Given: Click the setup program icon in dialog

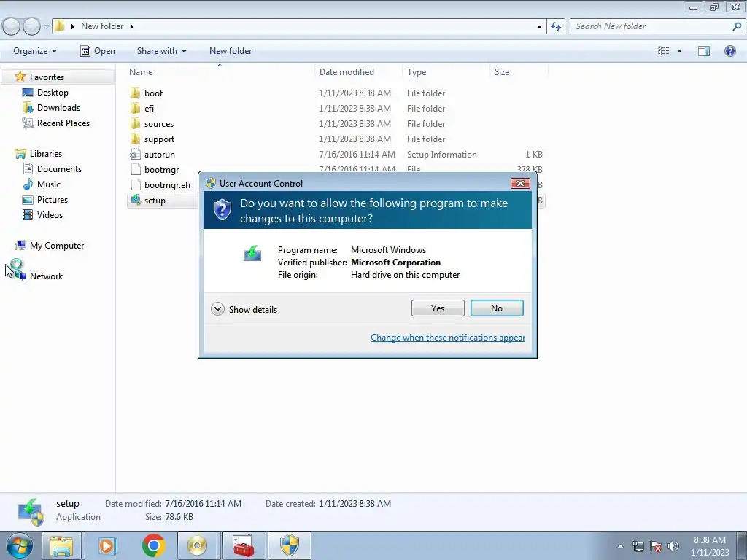Looking at the screenshot, I should click(x=252, y=253).
